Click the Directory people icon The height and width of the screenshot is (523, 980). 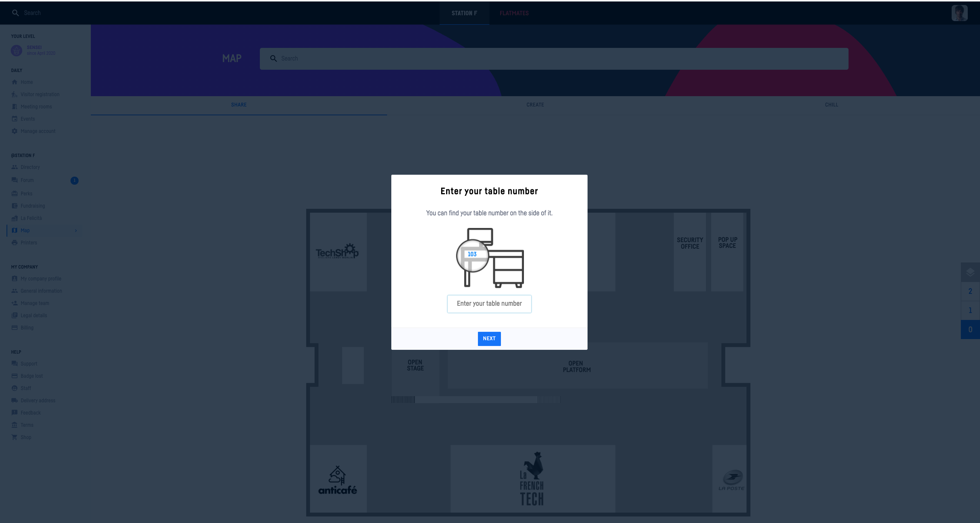[x=15, y=167]
